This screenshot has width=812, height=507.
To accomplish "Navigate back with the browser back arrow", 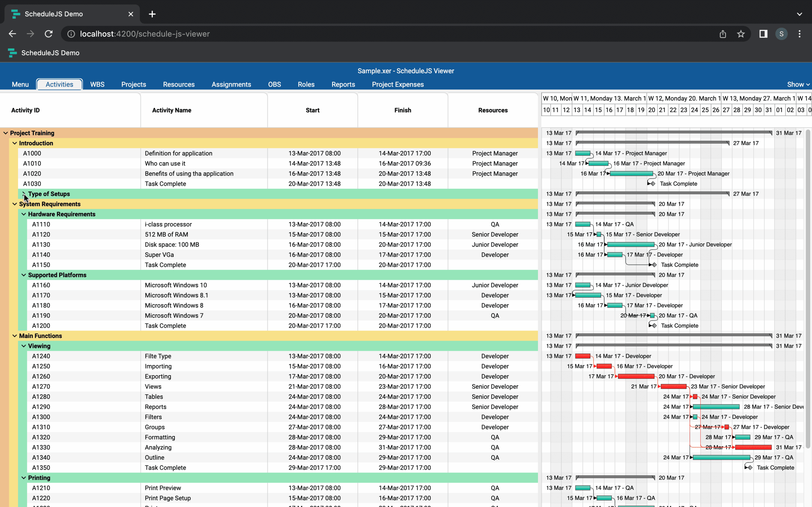I will tap(12, 34).
